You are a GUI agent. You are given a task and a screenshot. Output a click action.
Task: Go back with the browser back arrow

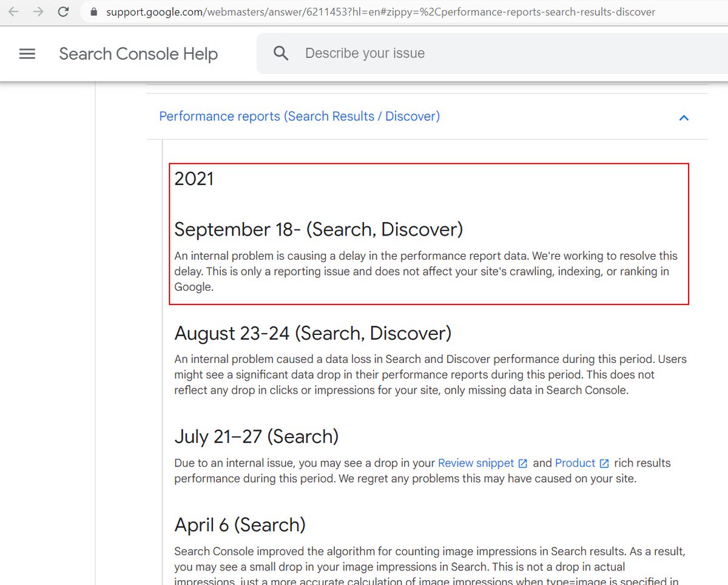click(13, 12)
